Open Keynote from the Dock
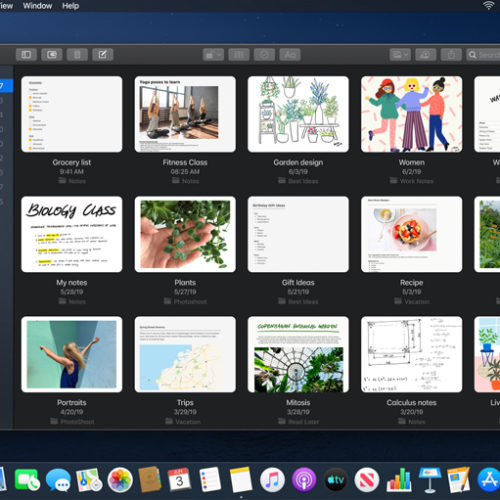500x500 pixels. [x=430, y=480]
